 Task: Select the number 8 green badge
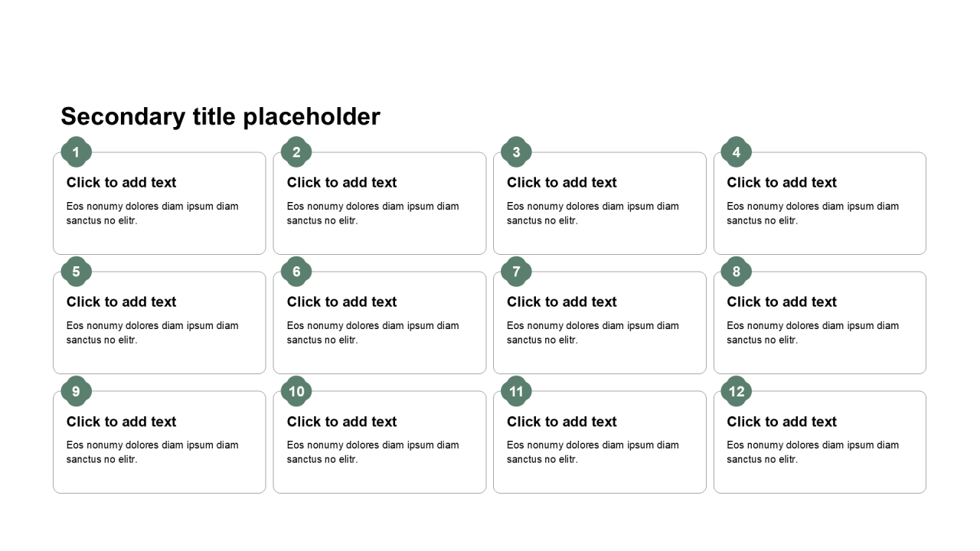click(x=737, y=272)
